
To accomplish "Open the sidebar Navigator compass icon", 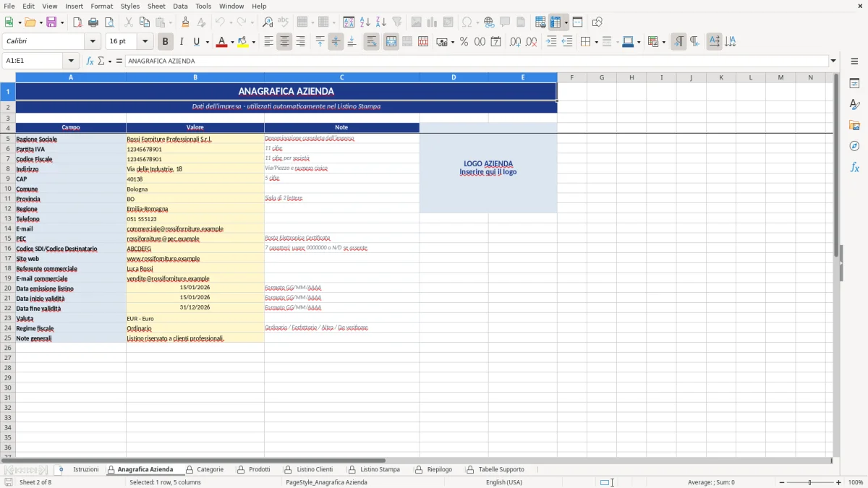I will pyautogui.click(x=854, y=146).
